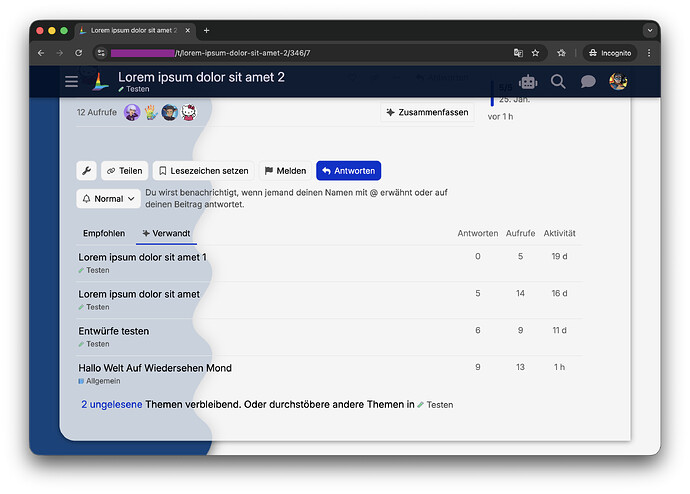Viewport: 690px width, 494px height.
Task: Sort by Aufrufe column header
Action: pos(520,233)
